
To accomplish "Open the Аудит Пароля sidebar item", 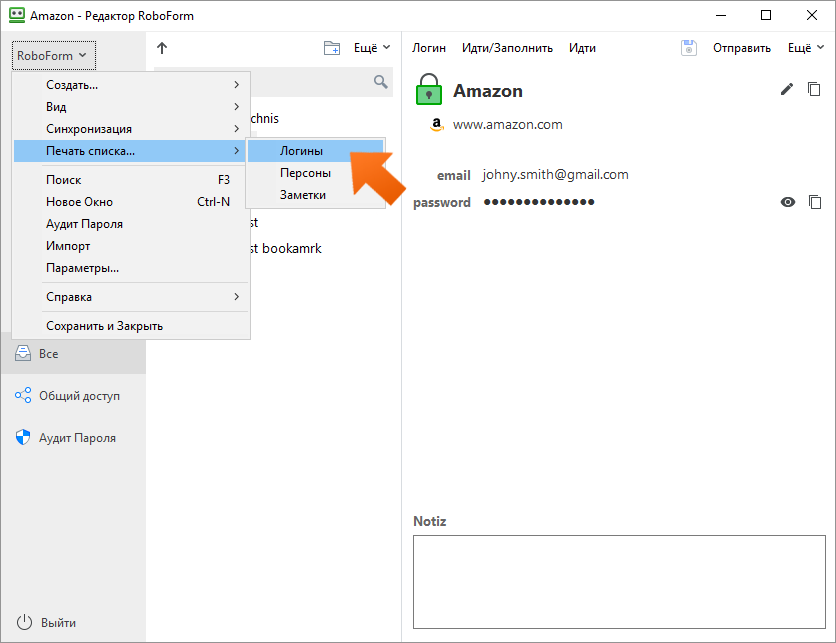I will (x=73, y=438).
